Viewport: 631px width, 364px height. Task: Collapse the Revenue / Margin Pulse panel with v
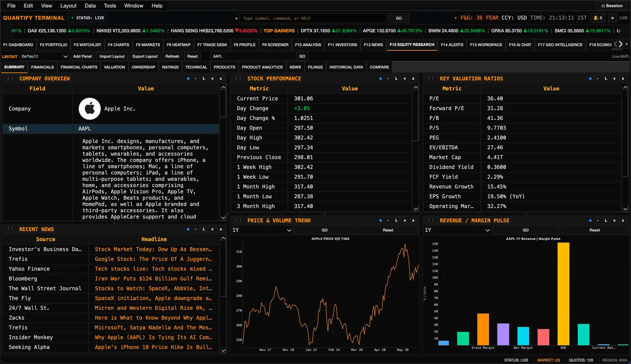[x=614, y=220]
